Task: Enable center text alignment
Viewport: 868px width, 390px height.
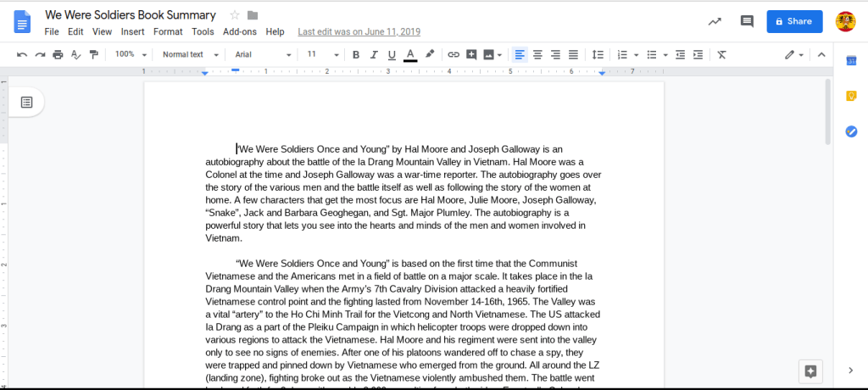Action: click(537, 54)
